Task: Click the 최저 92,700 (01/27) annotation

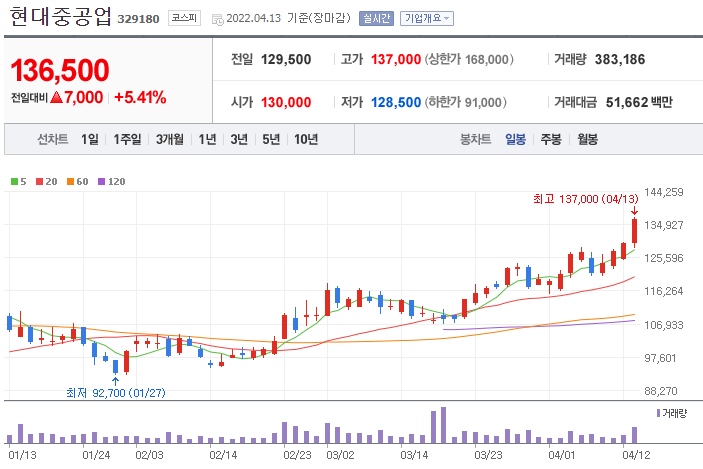Action: pos(116,393)
